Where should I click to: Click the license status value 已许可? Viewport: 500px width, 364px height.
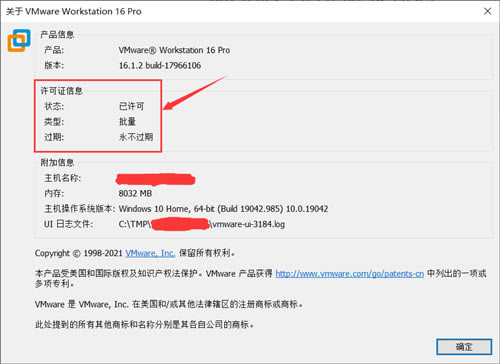pyautogui.click(x=132, y=106)
